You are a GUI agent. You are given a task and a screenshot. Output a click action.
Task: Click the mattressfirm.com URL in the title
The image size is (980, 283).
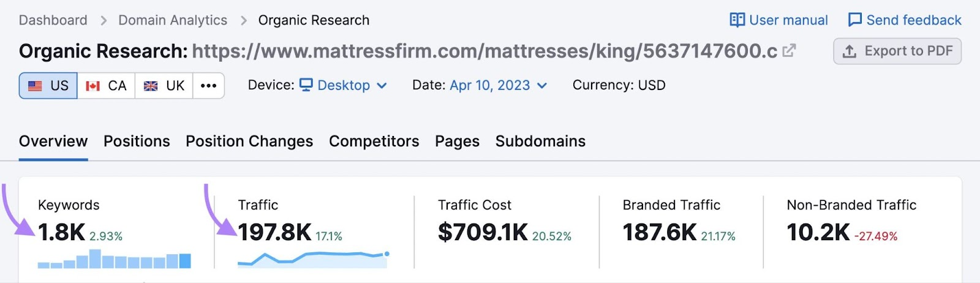[484, 51]
